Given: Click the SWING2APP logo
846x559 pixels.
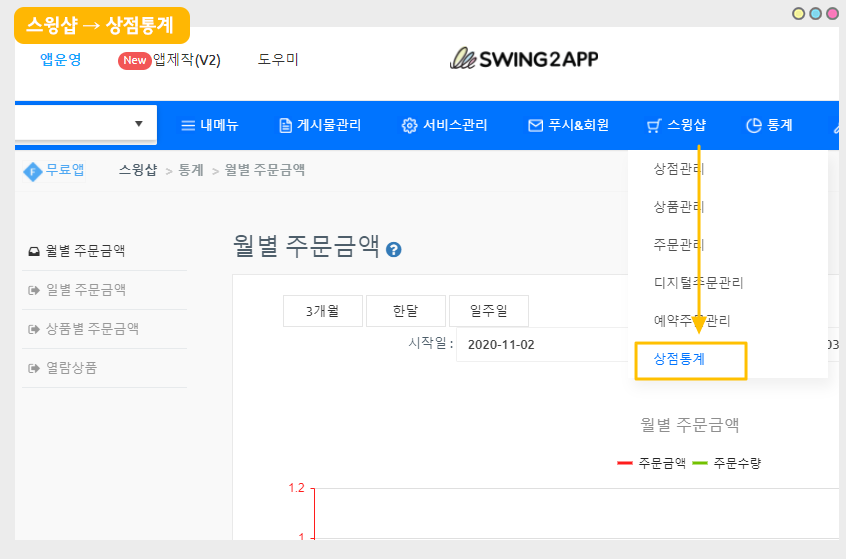Looking at the screenshot, I should pos(523,59).
